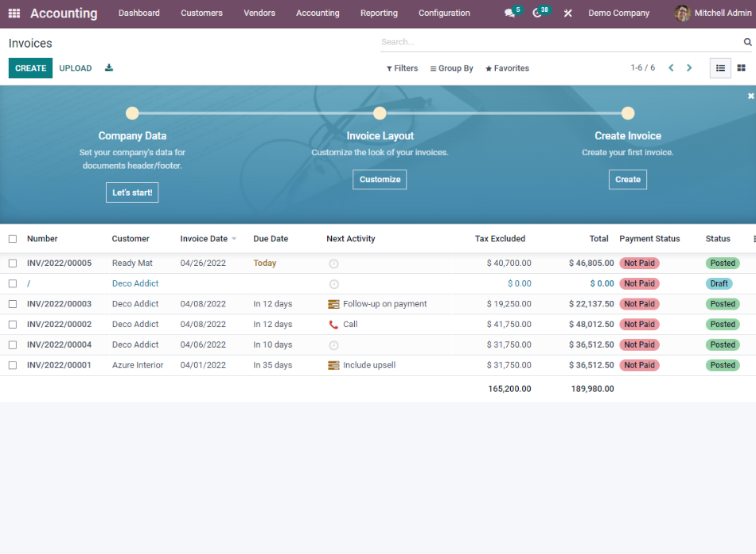This screenshot has width=756, height=554.
Task: Open the Filters dropdown
Action: click(402, 68)
